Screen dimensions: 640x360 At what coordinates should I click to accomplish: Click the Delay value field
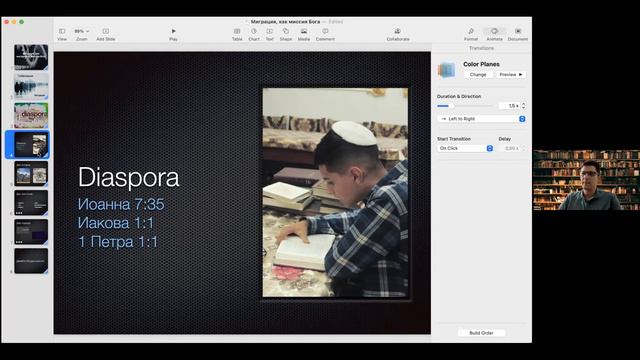point(509,148)
